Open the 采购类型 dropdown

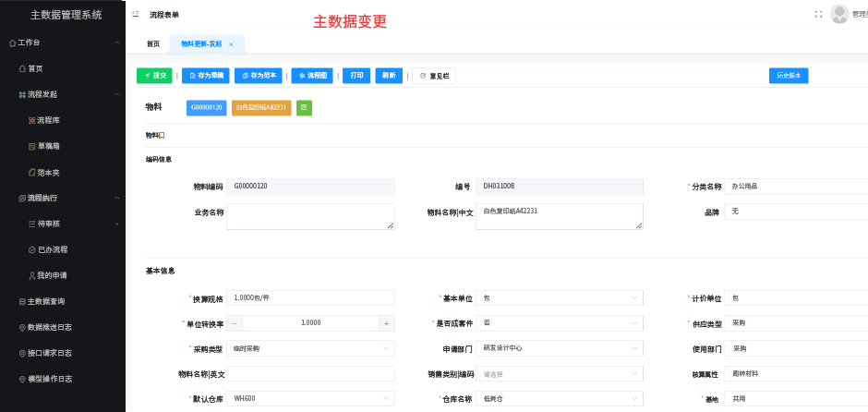pyautogui.click(x=309, y=348)
